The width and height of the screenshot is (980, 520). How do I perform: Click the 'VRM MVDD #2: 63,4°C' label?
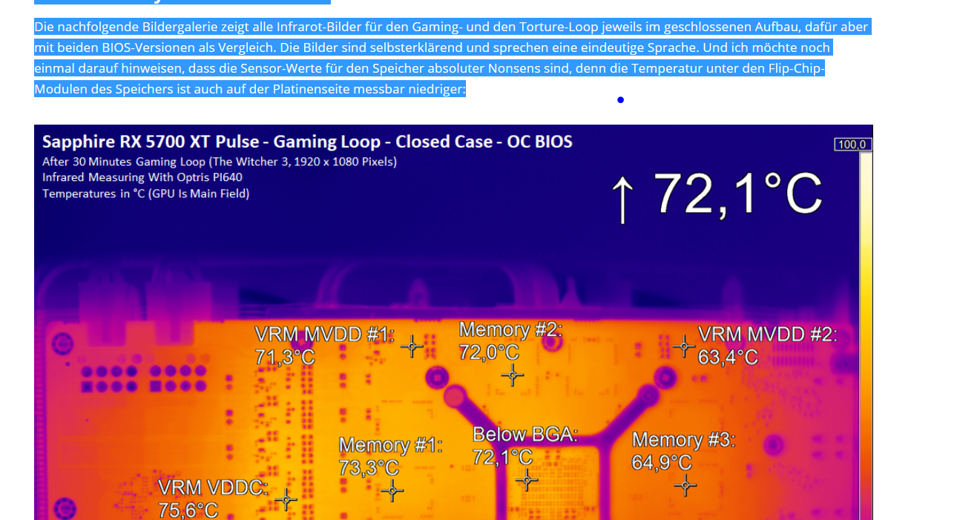(x=767, y=346)
